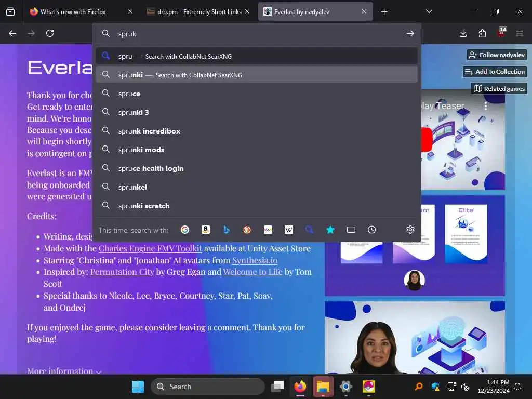This screenshot has width=532, height=399.
Task: Close the What's new with Firefox tab
Action: pos(130,12)
